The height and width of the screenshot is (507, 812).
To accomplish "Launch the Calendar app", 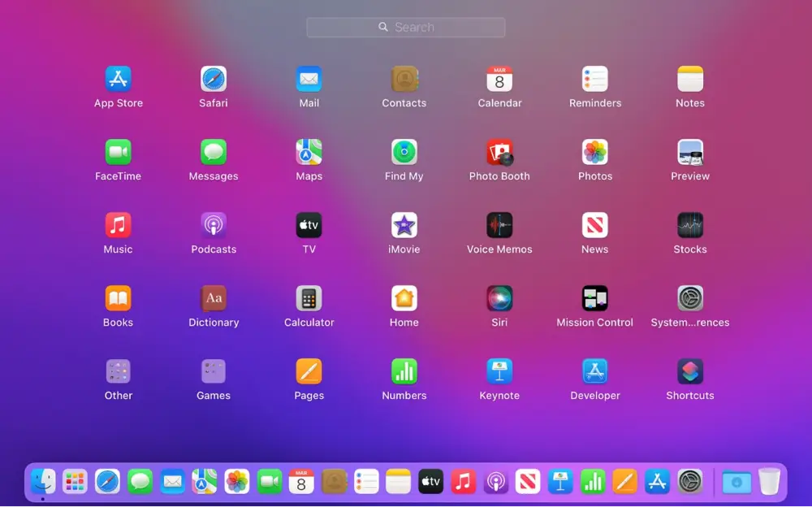I will [499, 77].
